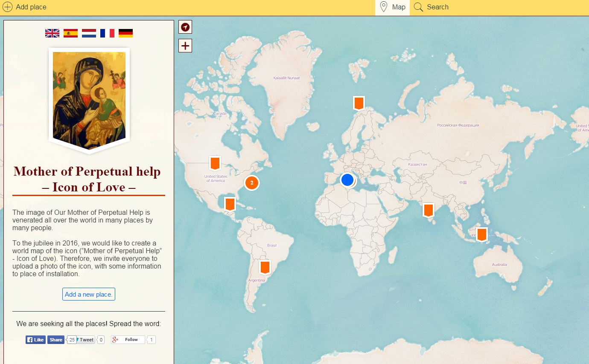The width and height of the screenshot is (589, 364).
Task: Click the geolocation compass button on map
Action: (x=185, y=27)
